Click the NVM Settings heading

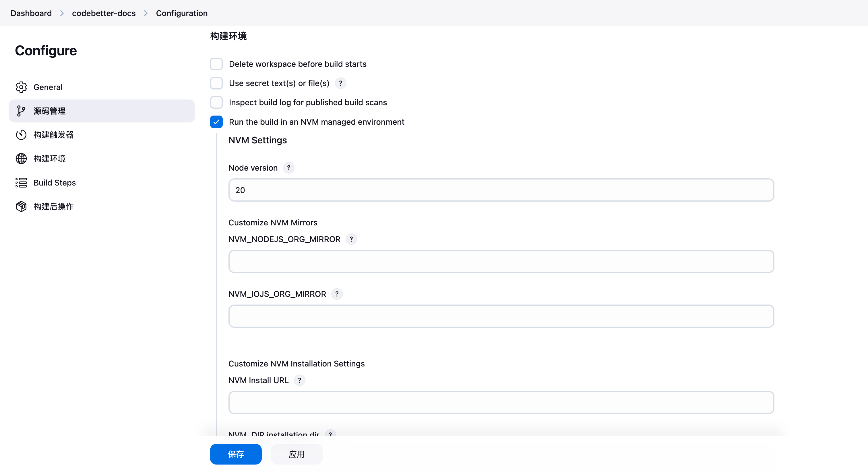[257, 140]
